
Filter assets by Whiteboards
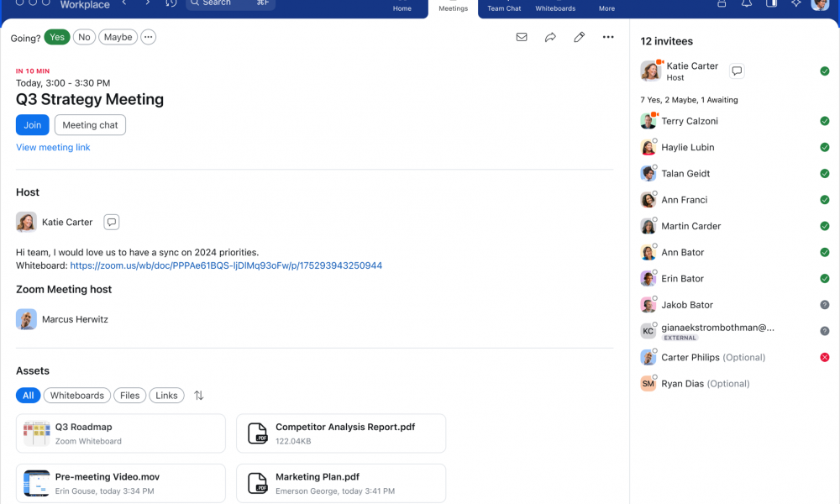tap(76, 396)
